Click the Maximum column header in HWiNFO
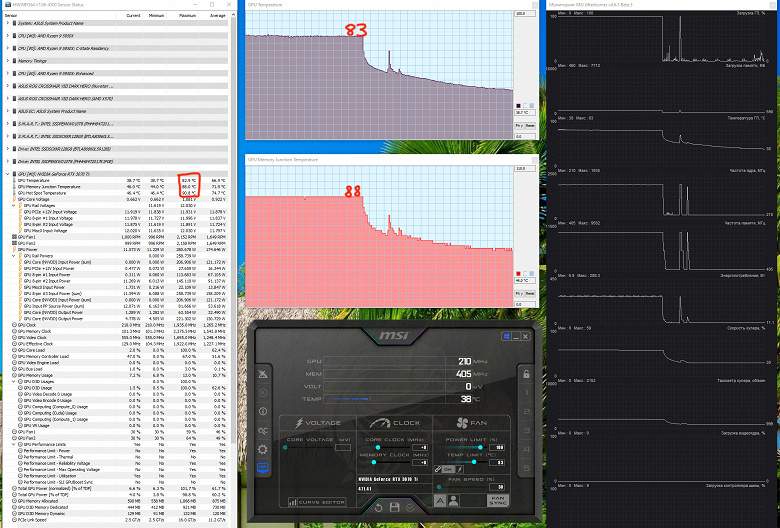This screenshot has width=780, height=528. pos(188,15)
